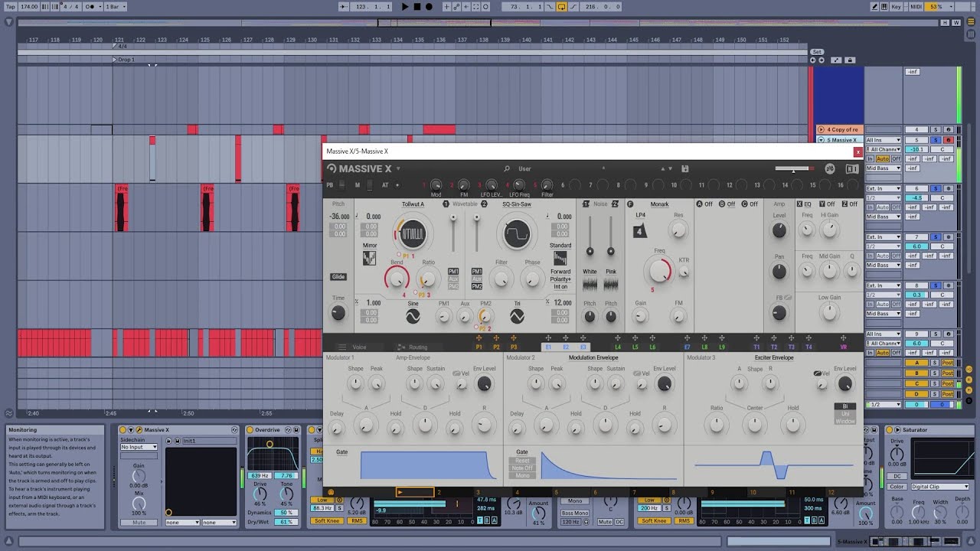Click the P1 modulation assign cross icon
Screen dimensions: 980x551
pos(479,337)
